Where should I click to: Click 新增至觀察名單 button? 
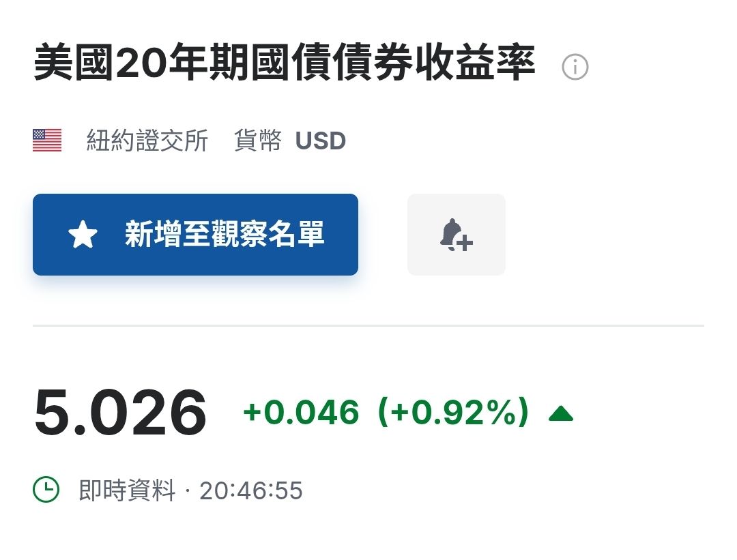pyautogui.click(x=196, y=235)
